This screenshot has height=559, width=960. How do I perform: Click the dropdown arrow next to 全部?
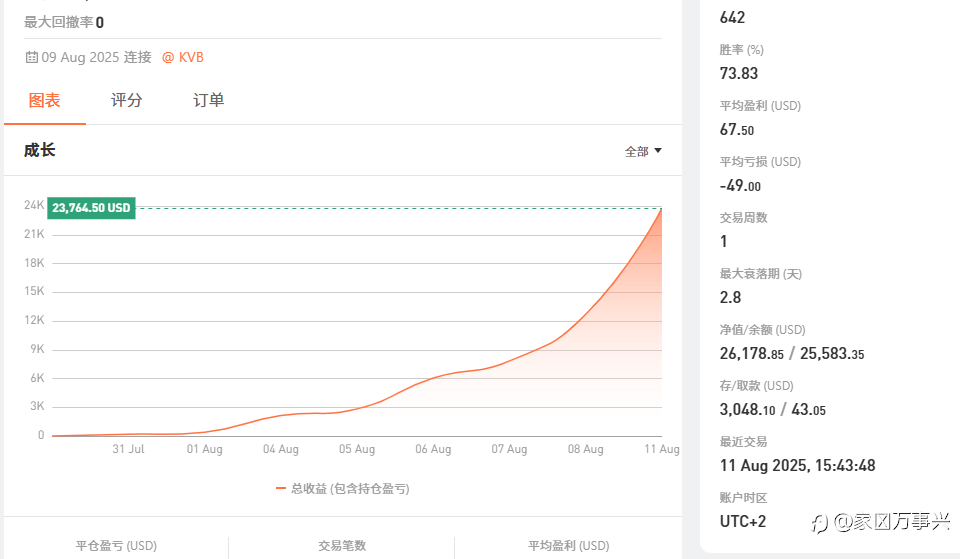[658, 151]
